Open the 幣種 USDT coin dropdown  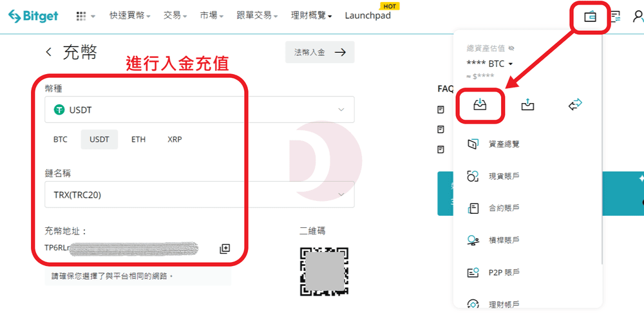(x=199, y=109)
